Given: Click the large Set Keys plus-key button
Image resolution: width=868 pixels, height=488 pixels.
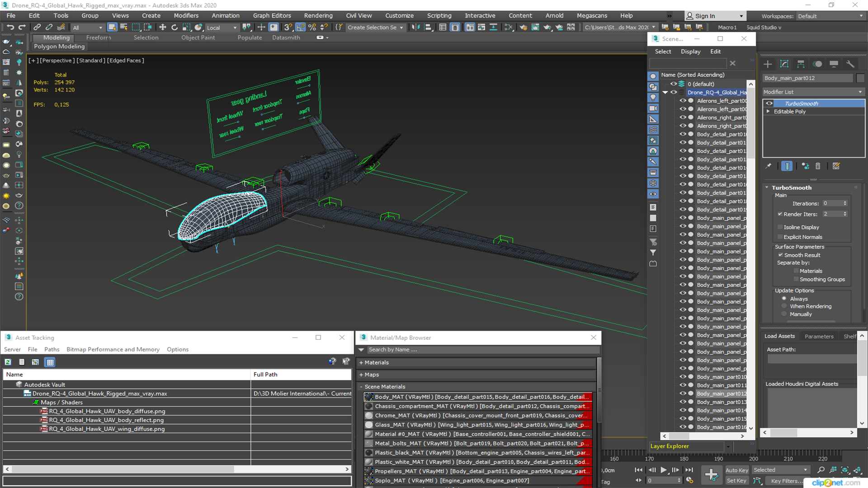Looking at the screenshot, I should pyautogui.click(x=711, y=475).
